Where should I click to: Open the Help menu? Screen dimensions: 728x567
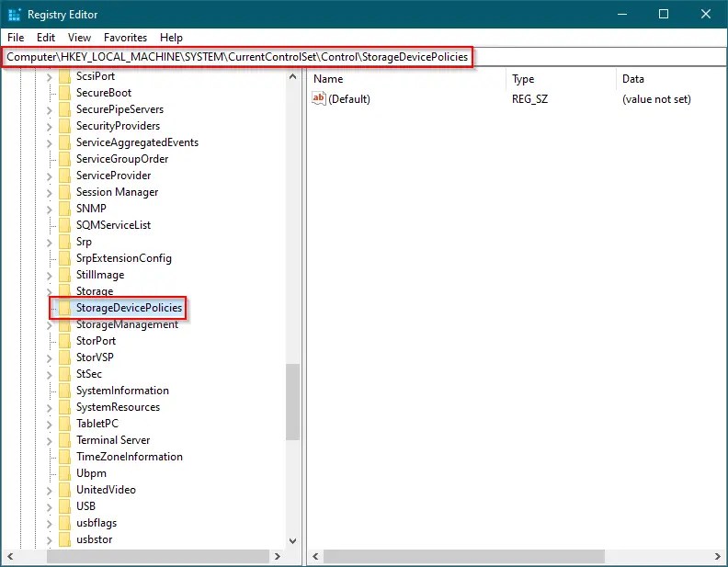[x=171, y=38]
